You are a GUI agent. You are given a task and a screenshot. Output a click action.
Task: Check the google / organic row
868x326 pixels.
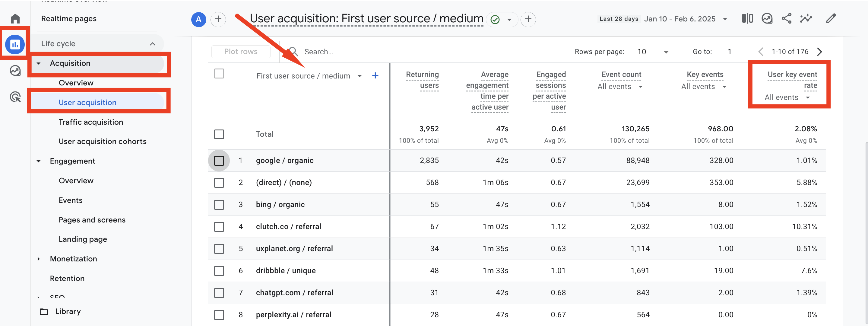pyautogui.click(x=219, y=161)
